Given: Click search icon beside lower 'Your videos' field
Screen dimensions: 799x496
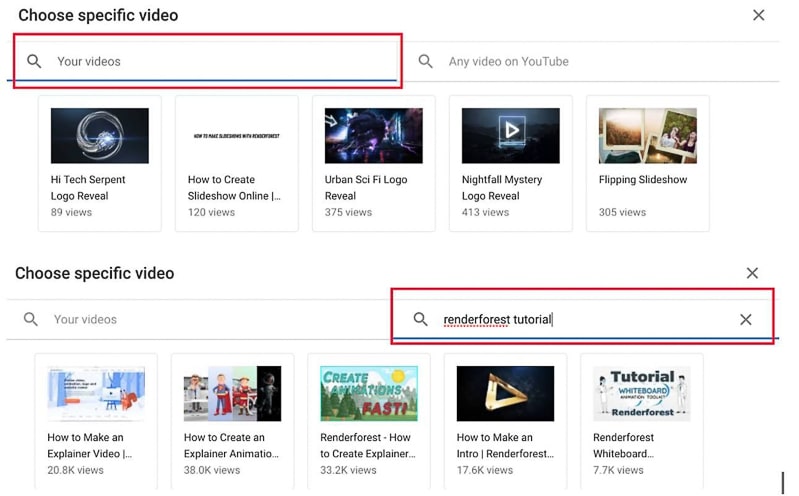Looking at the screenshot, I should [31, 320].
